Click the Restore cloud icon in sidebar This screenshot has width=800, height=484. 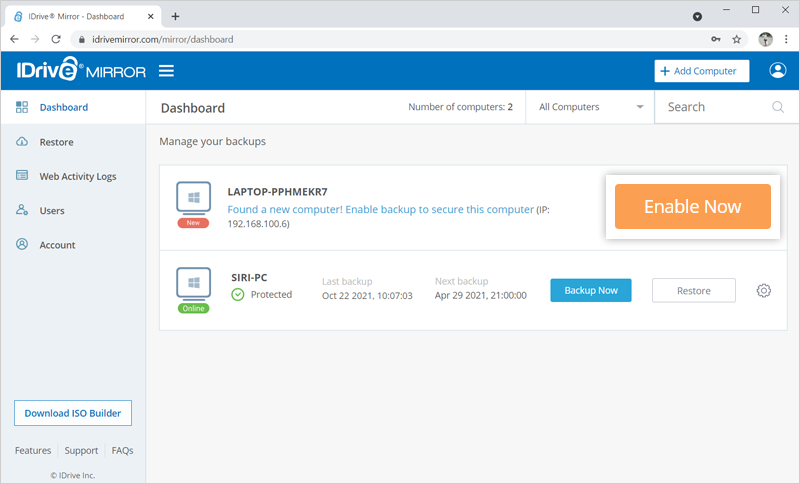click(22, 141)
